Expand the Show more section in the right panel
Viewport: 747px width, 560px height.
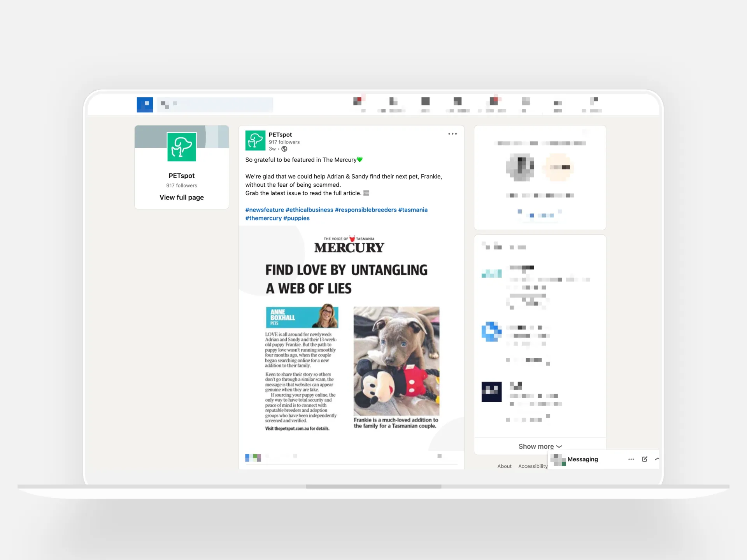(x=540, y=446)
